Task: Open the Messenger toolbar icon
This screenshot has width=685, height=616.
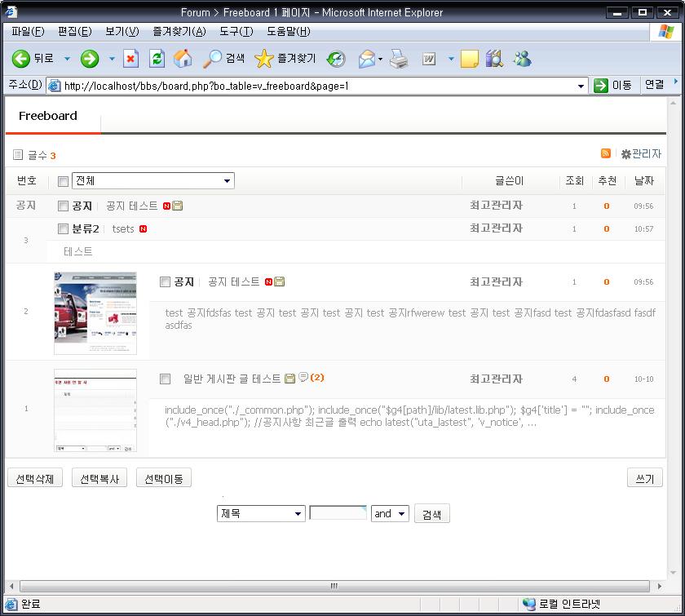Action: tap(522, 59)
